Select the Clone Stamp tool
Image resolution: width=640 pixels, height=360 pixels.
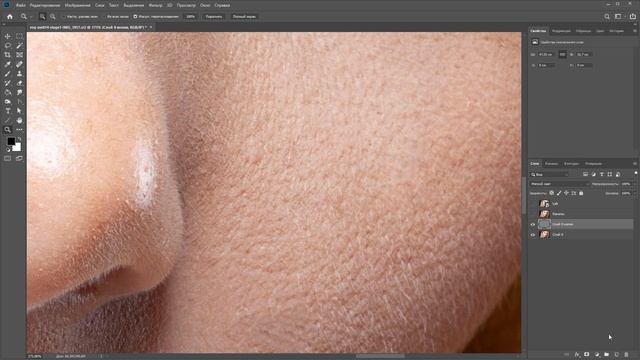coord(19,74)
